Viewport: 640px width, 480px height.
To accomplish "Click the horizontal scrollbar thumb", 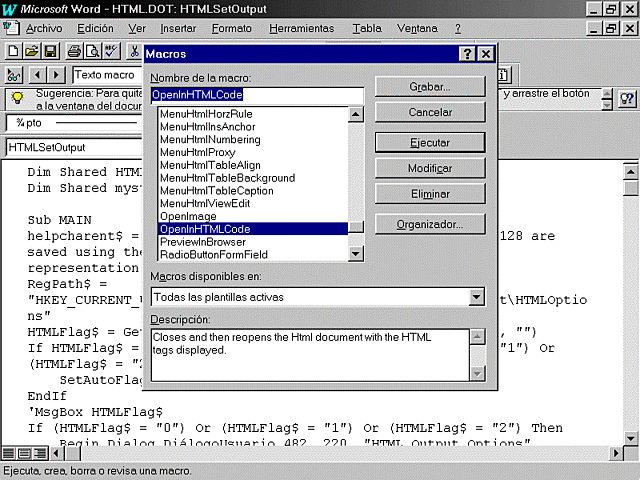I will 73,453.
